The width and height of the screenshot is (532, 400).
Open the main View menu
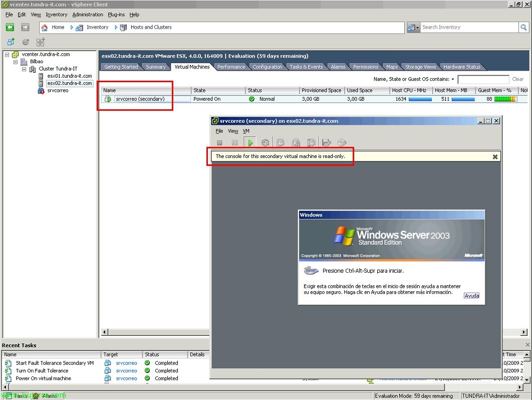[x=36, y=15]
